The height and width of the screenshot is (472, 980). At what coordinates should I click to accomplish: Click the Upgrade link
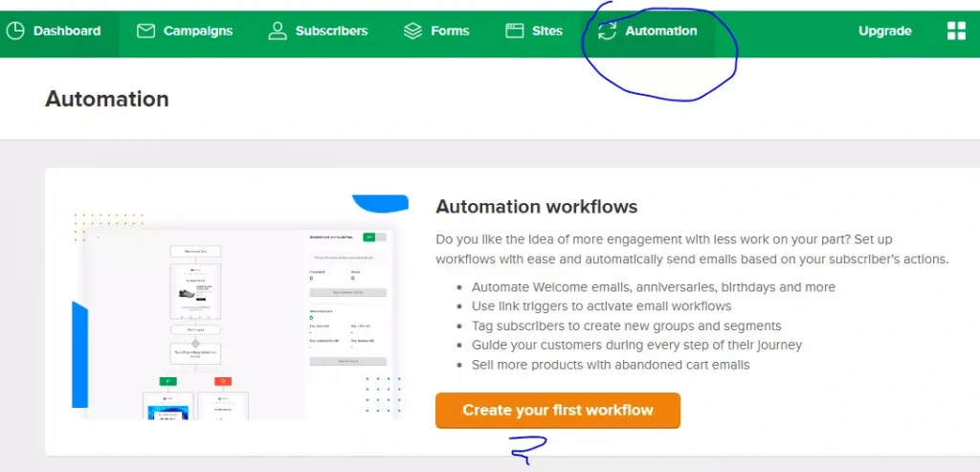884,31
